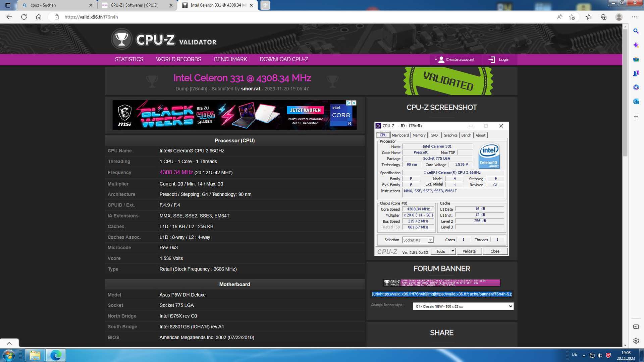Open sidebar settings gear icon
Screen dimensions: 644x362
coord(636,341)
